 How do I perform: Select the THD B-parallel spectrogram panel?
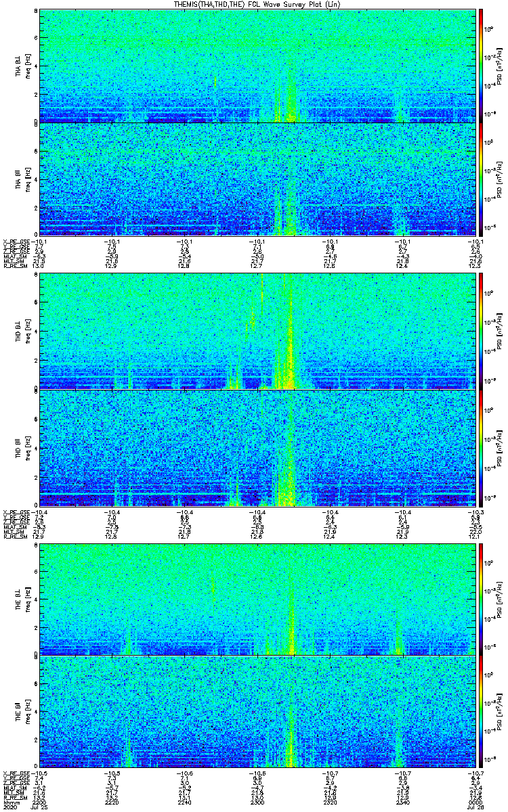click(257, 447)
